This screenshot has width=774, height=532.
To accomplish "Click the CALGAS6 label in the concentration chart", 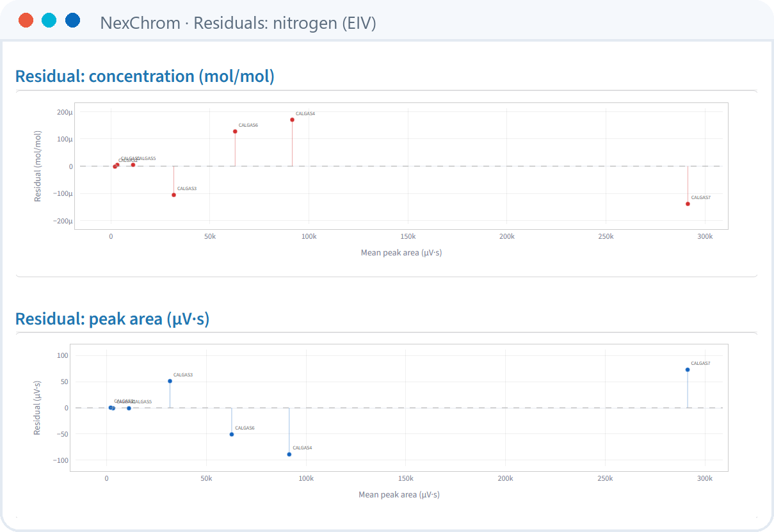I will (248, 125).
